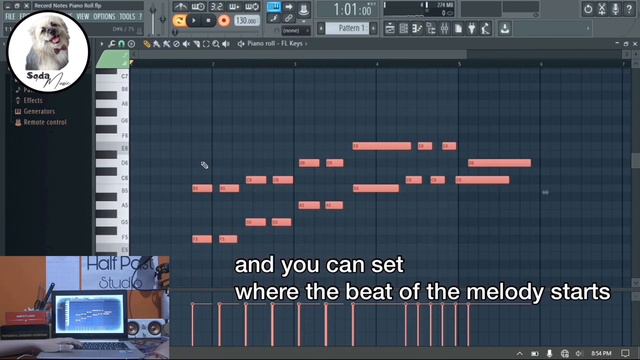
Task: Open the FILE menu
Action: pyautogui.click(x=10, y=17)
